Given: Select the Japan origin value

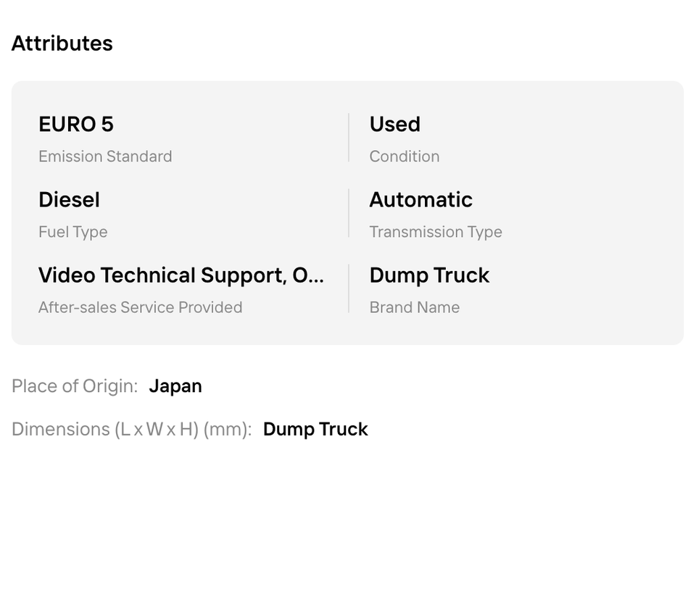Looking at the screenshot, I should [x=175, y=386].
